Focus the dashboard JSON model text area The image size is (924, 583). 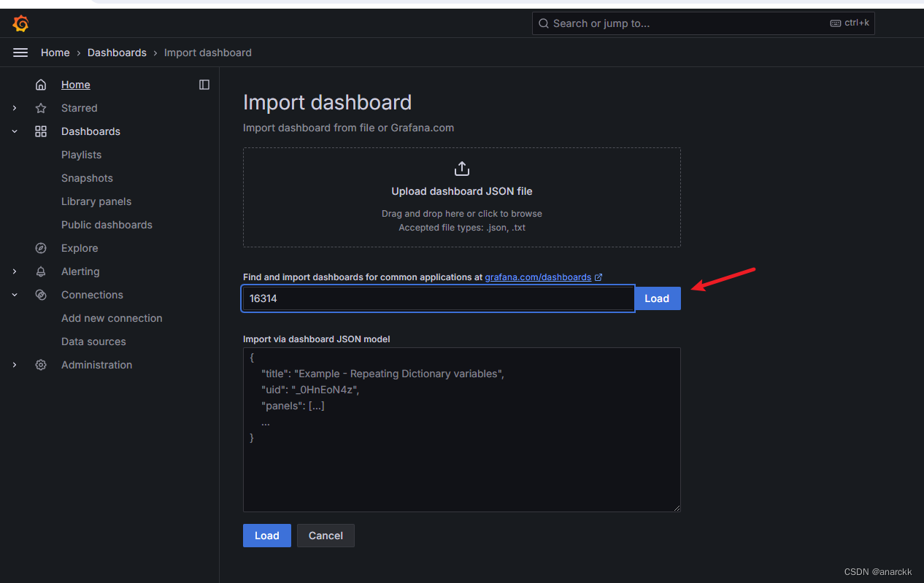(462, 430)
